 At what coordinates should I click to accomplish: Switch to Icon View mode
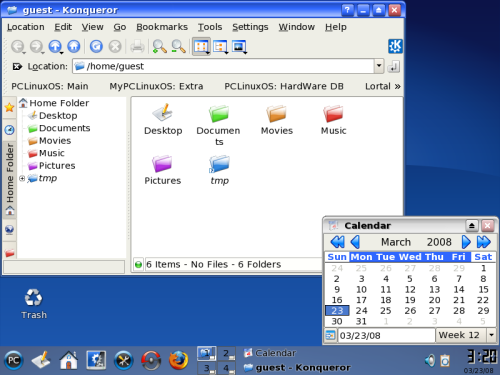coord(201,46)
